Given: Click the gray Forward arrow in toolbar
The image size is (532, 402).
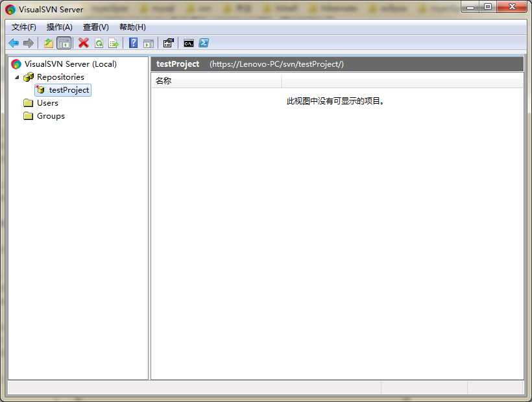Looking at the screenshot, I should click(x=29, y=43).
